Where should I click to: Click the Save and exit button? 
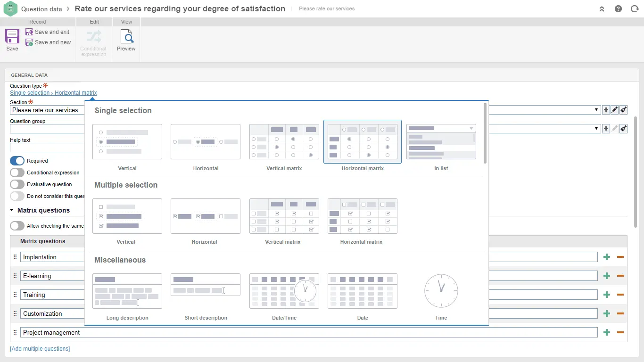(x=48, y=32)
